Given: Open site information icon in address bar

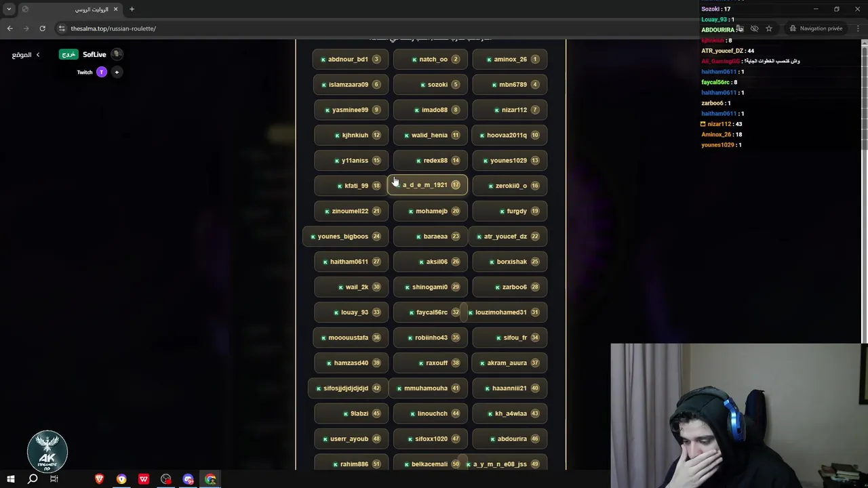Looking at the screenshot, I should click(x=61, y=28).
